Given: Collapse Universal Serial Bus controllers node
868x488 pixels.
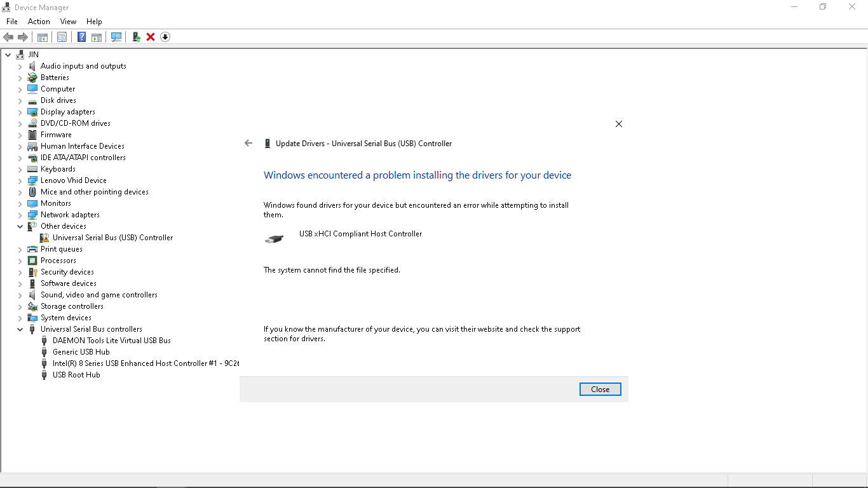Looking at the screenshot, I should tap(20, 329).
